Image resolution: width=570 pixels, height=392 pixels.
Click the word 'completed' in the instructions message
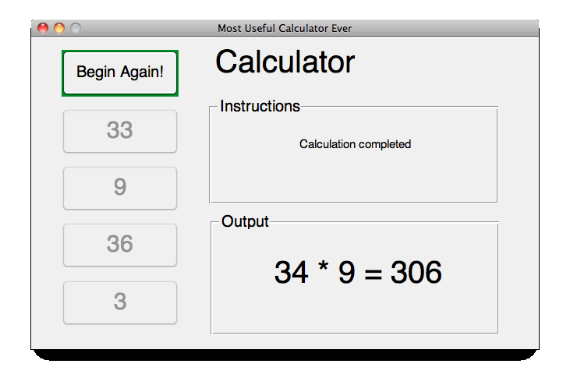[x=384, y=144]
